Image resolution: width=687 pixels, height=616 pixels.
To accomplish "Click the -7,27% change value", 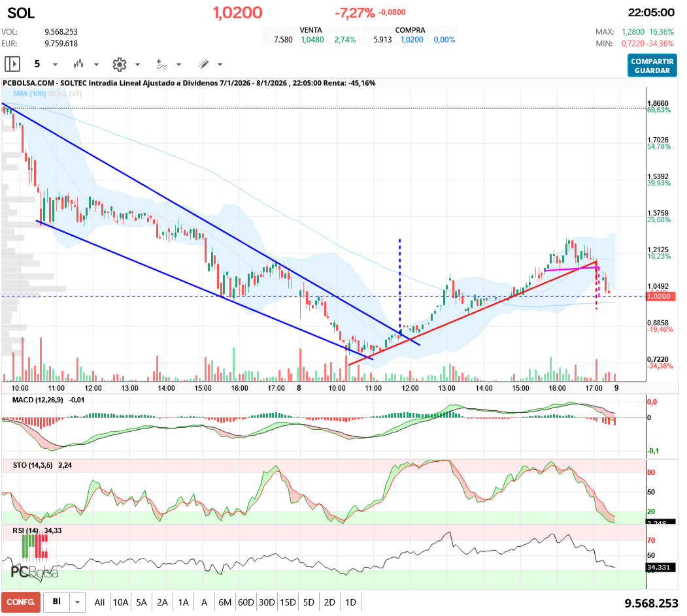I will tap(355, 13).
